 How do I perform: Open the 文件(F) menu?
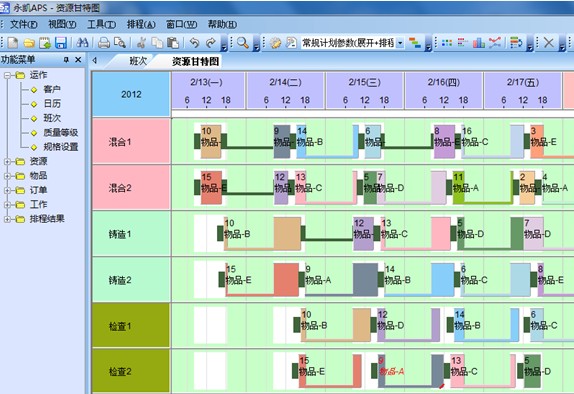pyautogui.click(x=23, y=25)
